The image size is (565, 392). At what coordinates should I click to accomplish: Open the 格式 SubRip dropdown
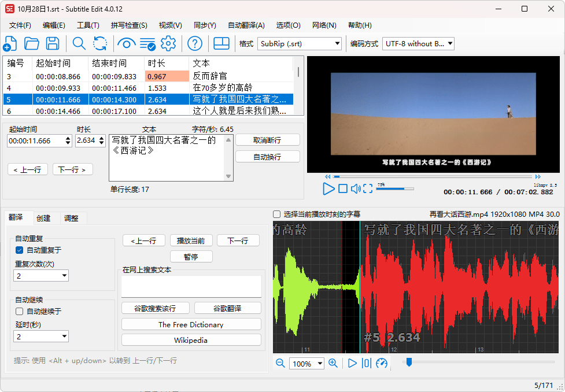pos(300,43)
